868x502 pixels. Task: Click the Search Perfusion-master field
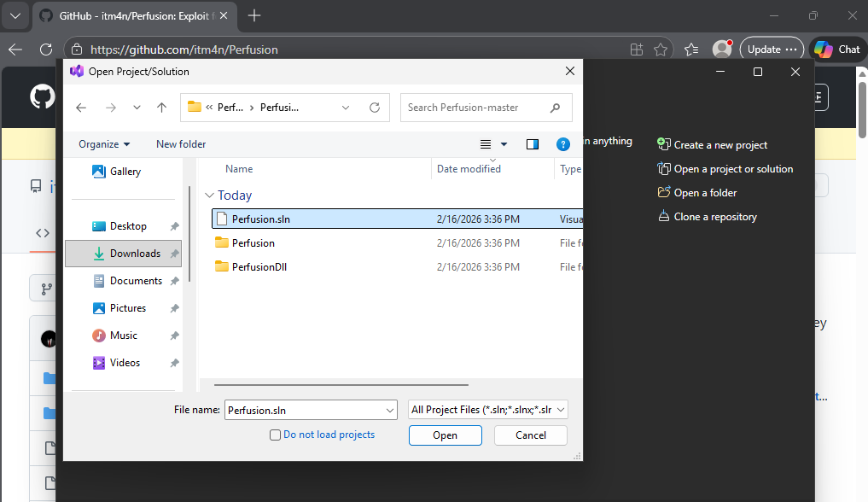[475, 108]
